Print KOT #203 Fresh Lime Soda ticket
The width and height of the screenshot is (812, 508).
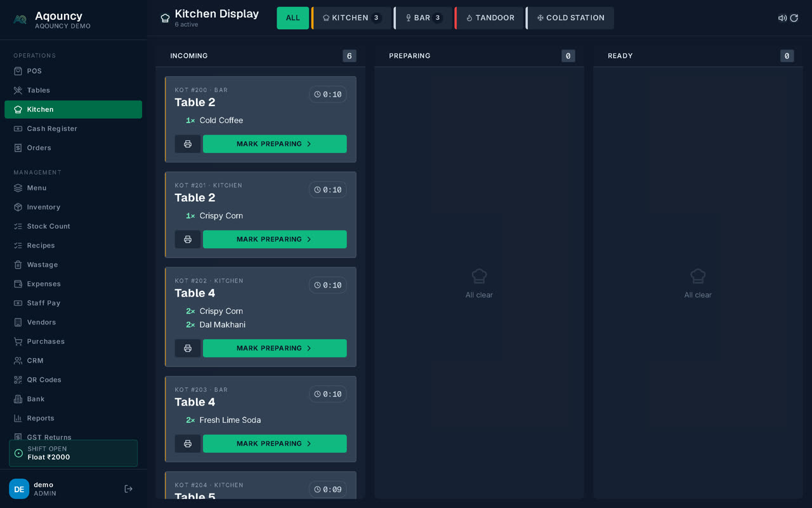click(x=188, y=444)
